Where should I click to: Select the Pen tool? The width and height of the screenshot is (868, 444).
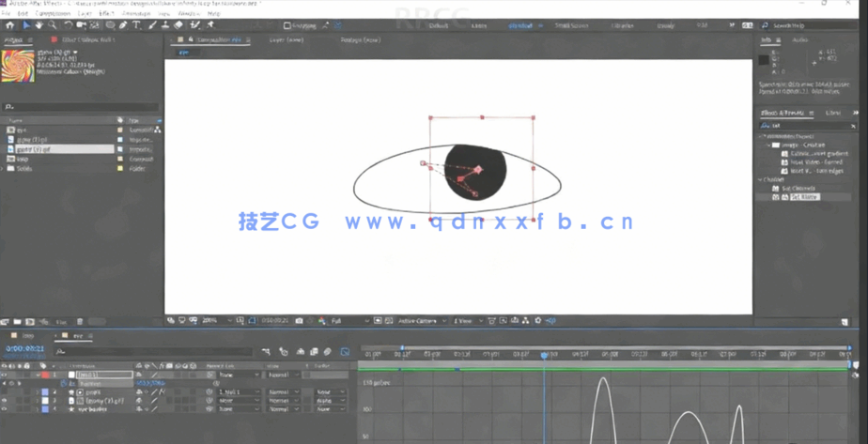[x=123, y=25]
